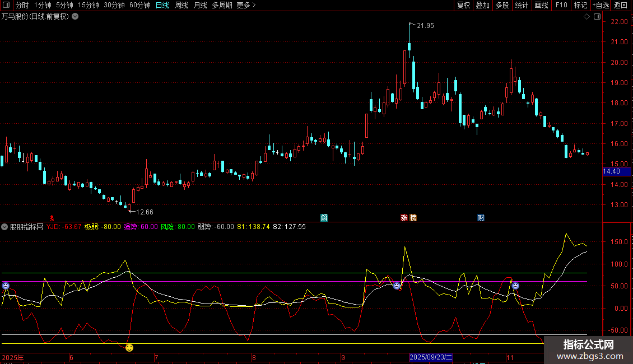Toggle the left sidebar panel icon
Viewport: 633px width, 364px height.
coord(6,5)
